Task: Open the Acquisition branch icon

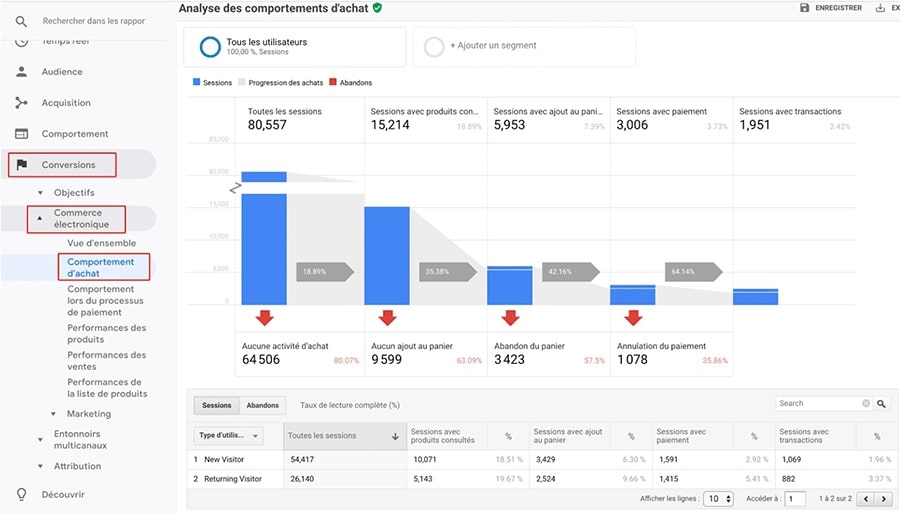Action: tap(21, 103)
